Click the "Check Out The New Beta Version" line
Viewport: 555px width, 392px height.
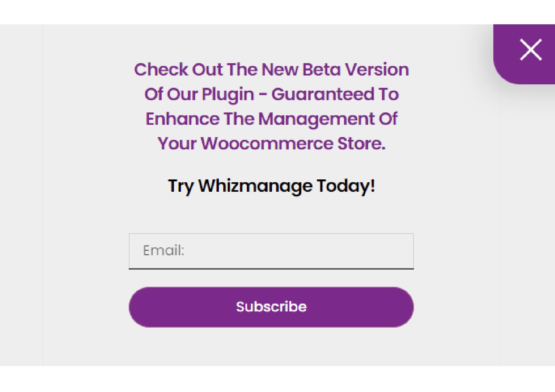click(x=271, y=69)
